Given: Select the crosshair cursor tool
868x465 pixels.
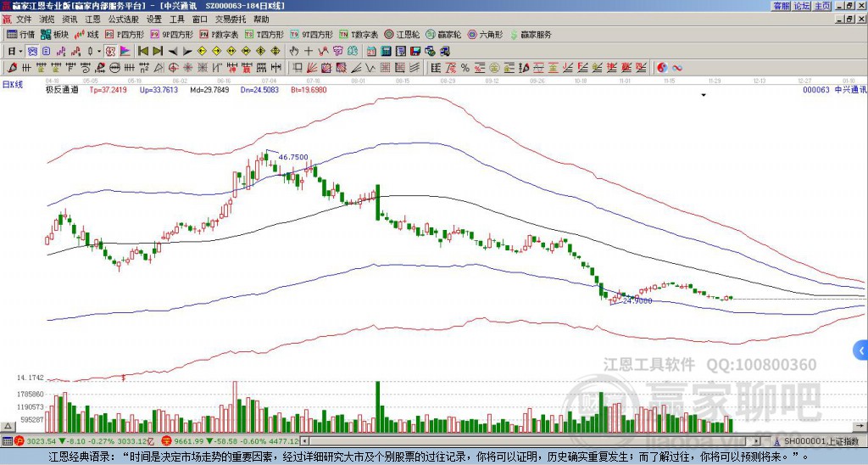Looking at the screenshot, I should click(309, 52).
